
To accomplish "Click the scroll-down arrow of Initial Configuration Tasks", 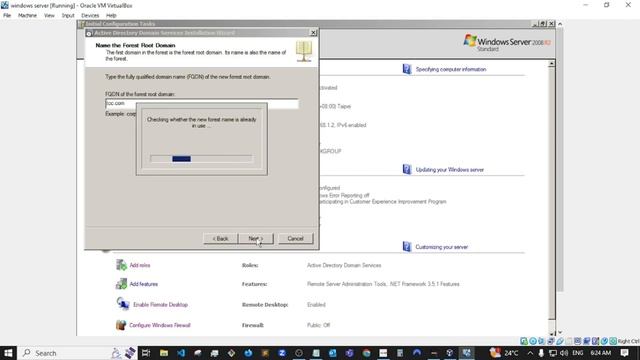I will tap(551, 333).
